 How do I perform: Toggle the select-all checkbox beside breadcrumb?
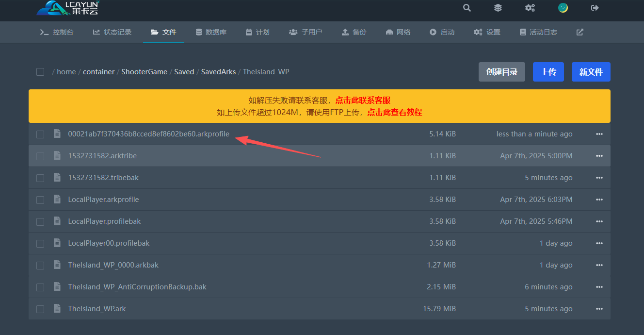pos(40,72)
